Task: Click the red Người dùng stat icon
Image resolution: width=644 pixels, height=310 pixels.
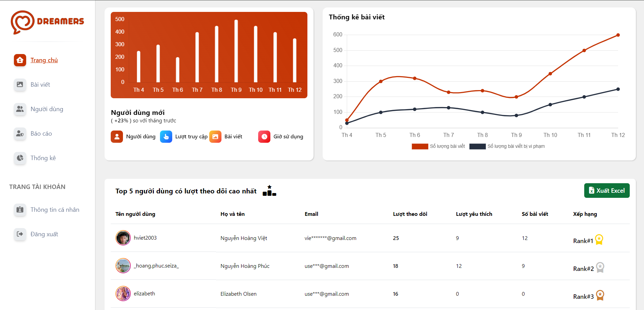Action: tap(117, 137)
